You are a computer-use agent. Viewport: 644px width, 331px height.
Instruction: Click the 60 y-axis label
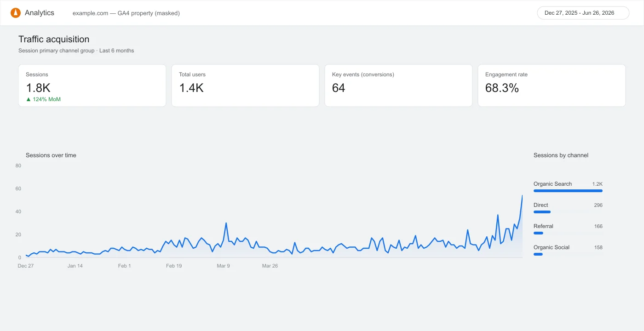click(18, 188)
